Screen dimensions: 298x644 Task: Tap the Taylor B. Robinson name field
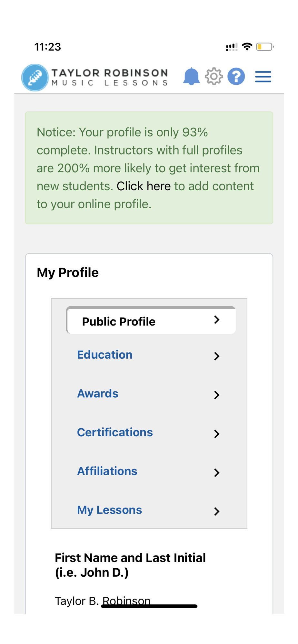pyautogui.click(x=103, y=601)
